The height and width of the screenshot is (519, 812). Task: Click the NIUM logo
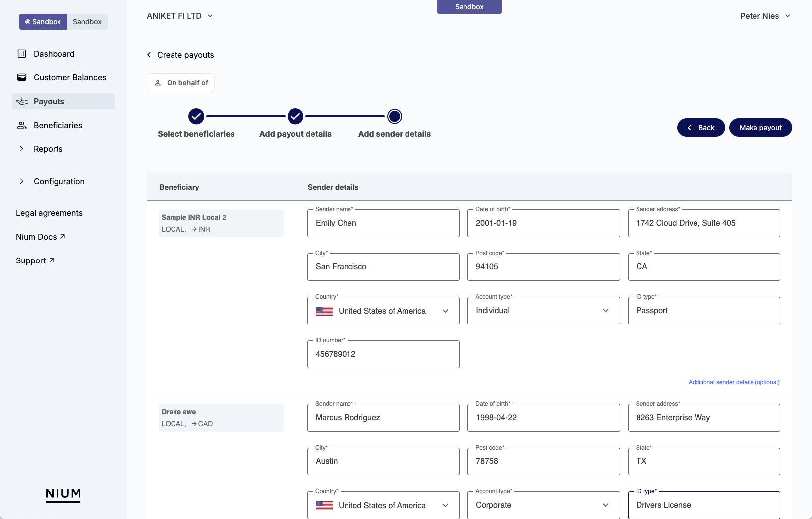click(63, 494)
